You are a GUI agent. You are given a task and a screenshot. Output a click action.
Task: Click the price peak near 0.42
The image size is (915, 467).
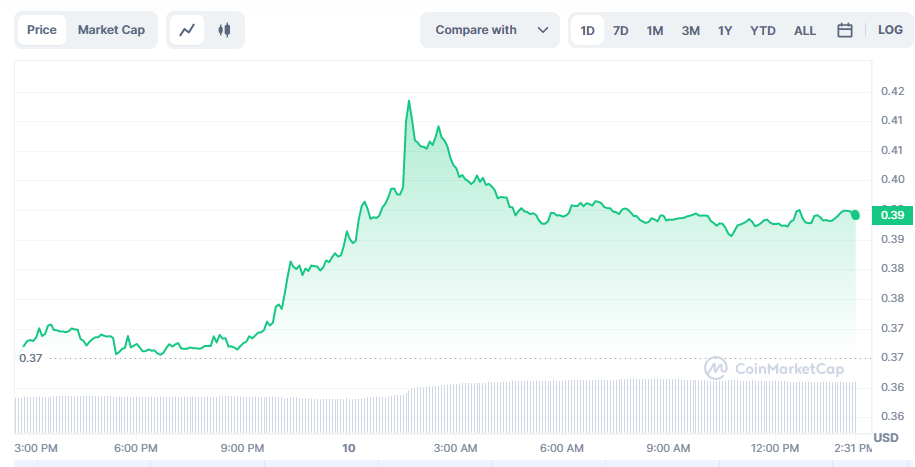(408, 101)
